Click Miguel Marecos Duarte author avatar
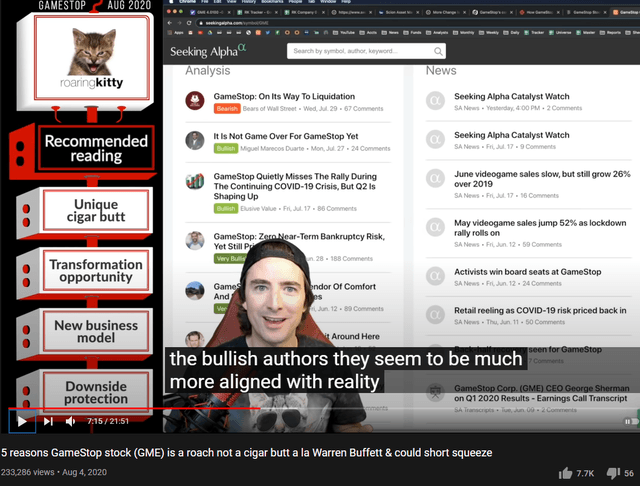The image size is (640, 486). 195,140
